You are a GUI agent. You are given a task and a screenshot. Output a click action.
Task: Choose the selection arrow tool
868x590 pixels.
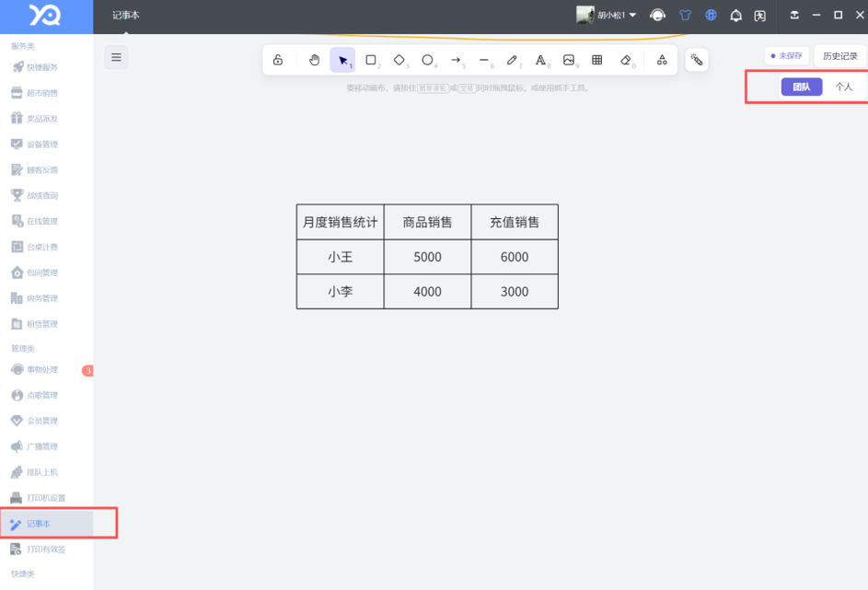pyautogui.click(x=342, y=60)
